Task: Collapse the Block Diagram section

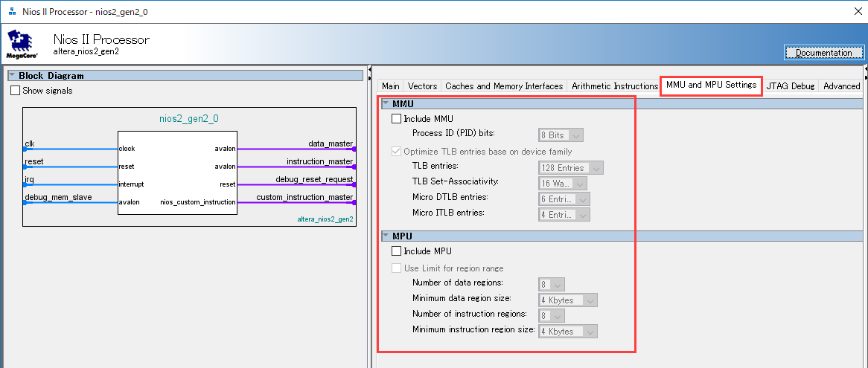Action: coord(13,76)
